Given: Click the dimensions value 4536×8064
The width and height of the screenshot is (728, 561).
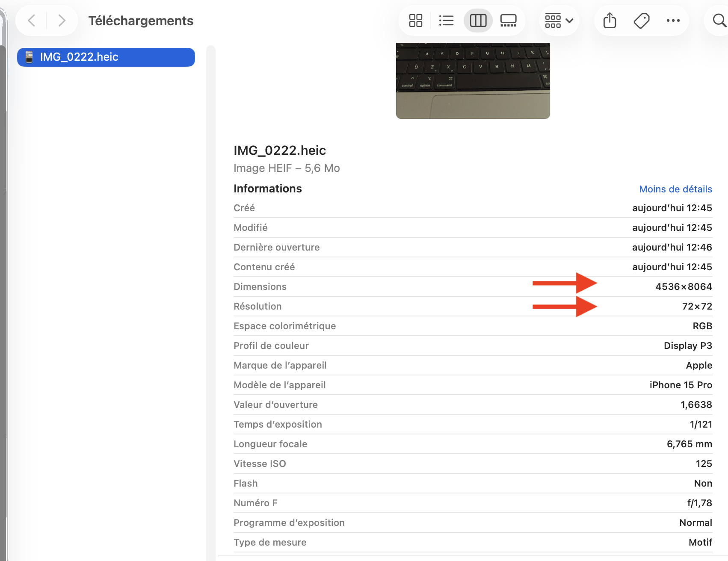Looking at the screenshot, I should point(684,286).
